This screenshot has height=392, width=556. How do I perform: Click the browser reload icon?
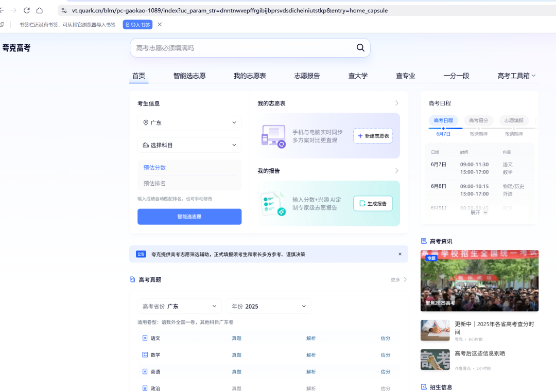tap(27, 10)
